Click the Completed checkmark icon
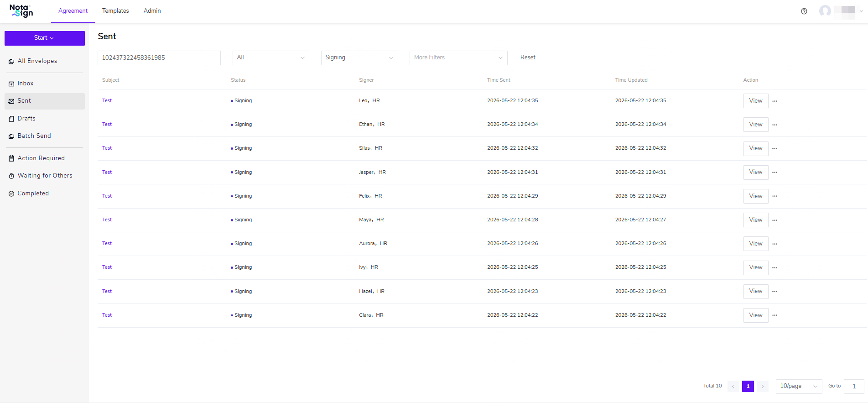 pos(11,194)
